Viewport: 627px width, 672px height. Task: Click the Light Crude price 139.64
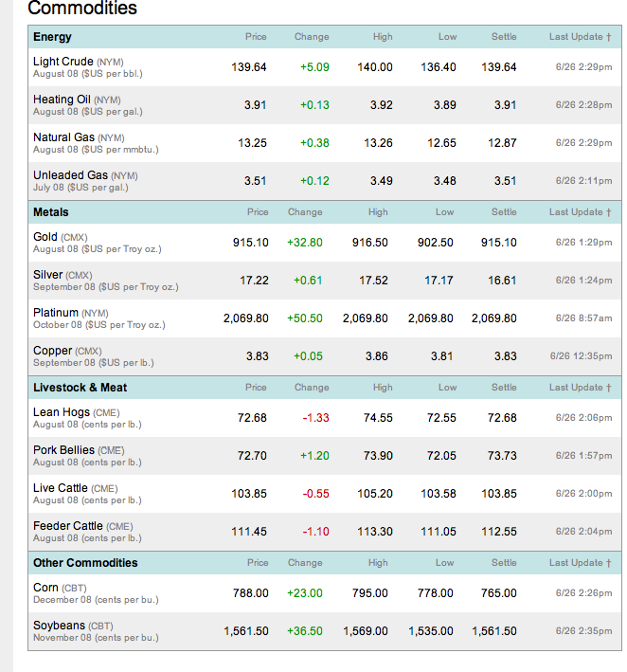coord(249,67)
